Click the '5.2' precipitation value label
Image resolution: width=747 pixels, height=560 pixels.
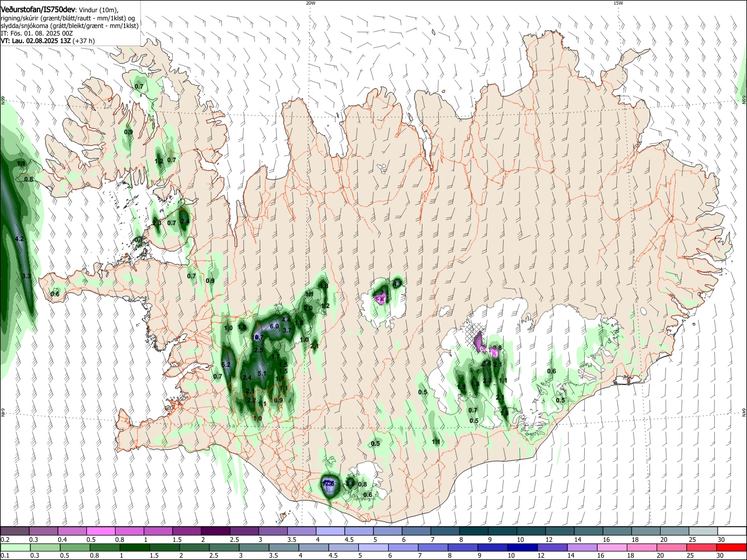(x=227, y=365)
